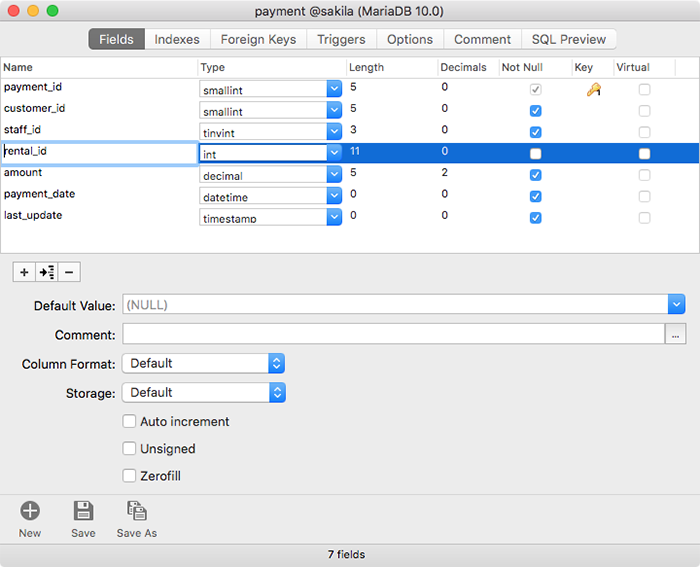Click the primary key icon for payment_id
This screenshot has width=700, height=567.
594,90
